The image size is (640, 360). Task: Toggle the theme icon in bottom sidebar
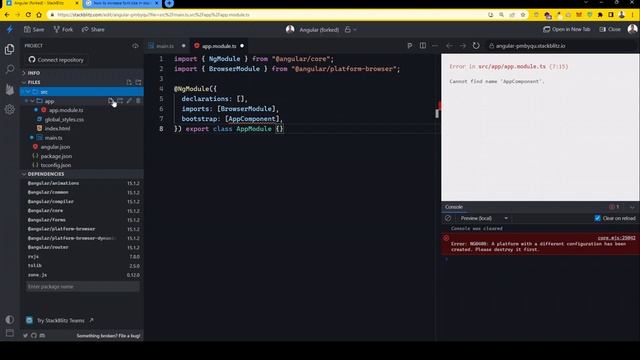(9, 320)
